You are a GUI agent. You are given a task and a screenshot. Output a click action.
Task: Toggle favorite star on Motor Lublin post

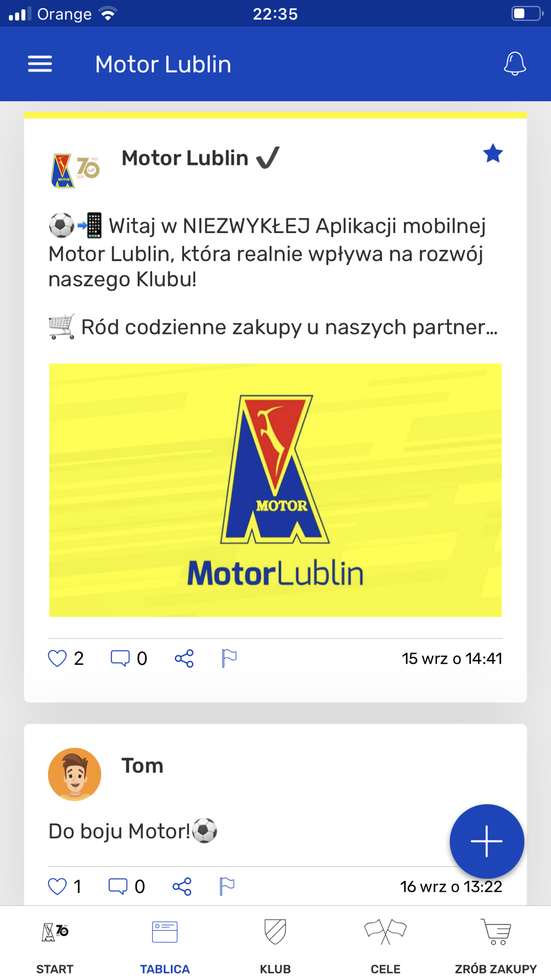tap(493, 153)
